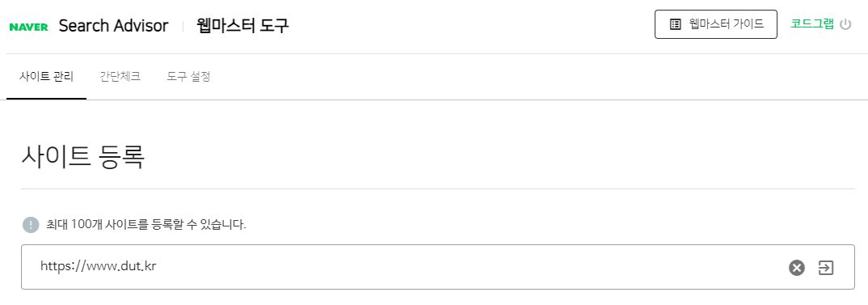The height and width of the screenshot is (305, 868).
Task: Click the green NAVER logo
Action: click(x=29, y=27)
